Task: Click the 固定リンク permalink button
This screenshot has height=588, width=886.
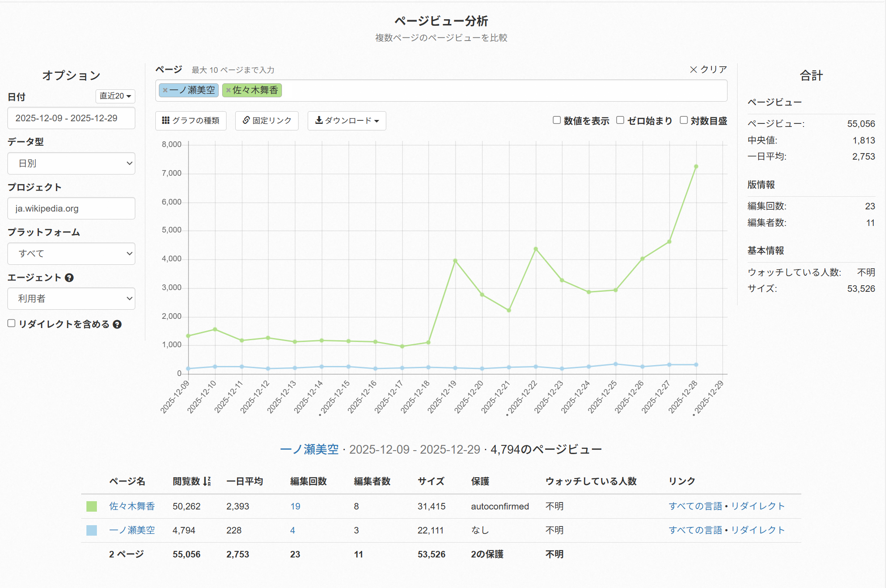Action: (267, 120)
